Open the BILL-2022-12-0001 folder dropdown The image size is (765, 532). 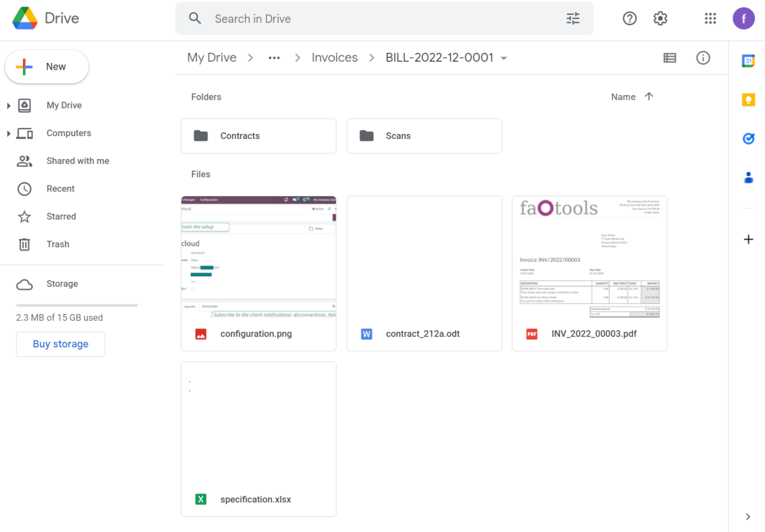point(504,58)
